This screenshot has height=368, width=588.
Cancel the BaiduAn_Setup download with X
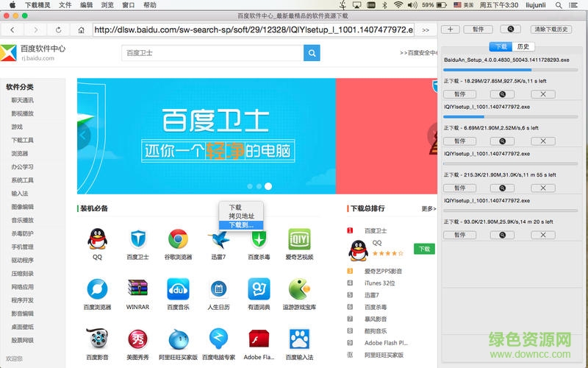[542, 94]
